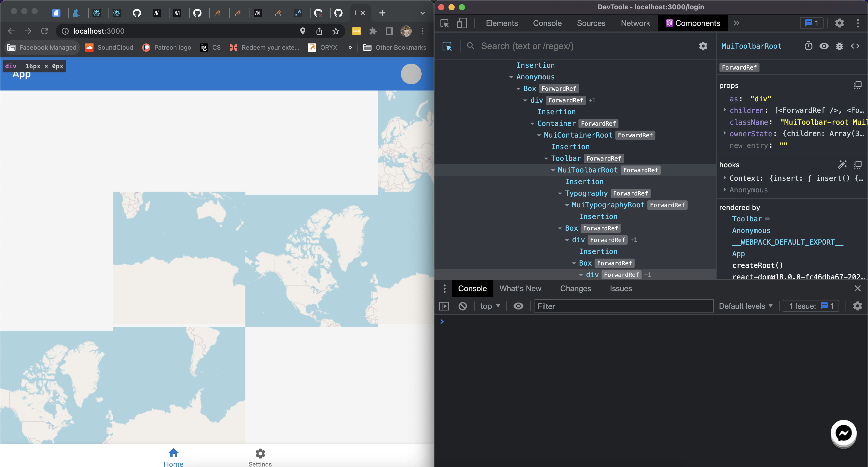The image size is (868, 467).
Task: Switch to the Network tab
Action: (635, 23)
